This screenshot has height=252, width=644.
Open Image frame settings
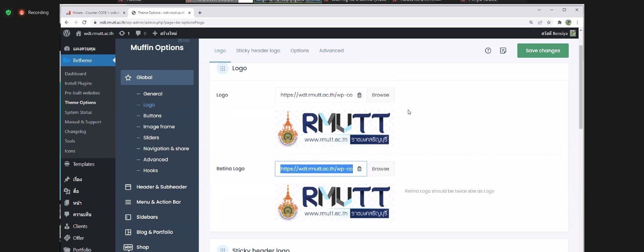click(159, 127)
